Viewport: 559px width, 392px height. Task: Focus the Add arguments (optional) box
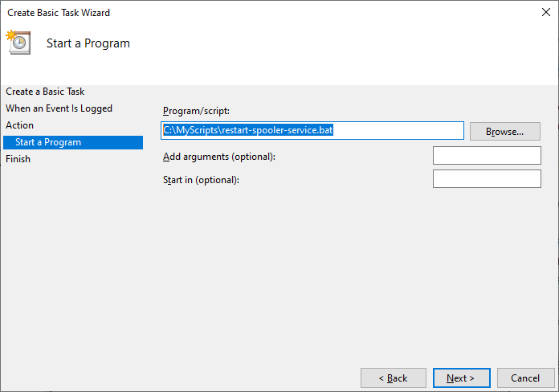[487, 156]
